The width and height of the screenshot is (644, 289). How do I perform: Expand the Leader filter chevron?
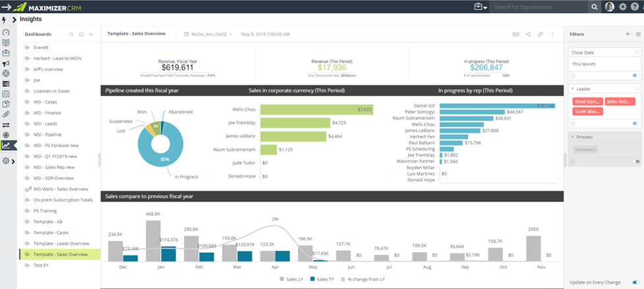pyautogui.click(x=572, y=89)
